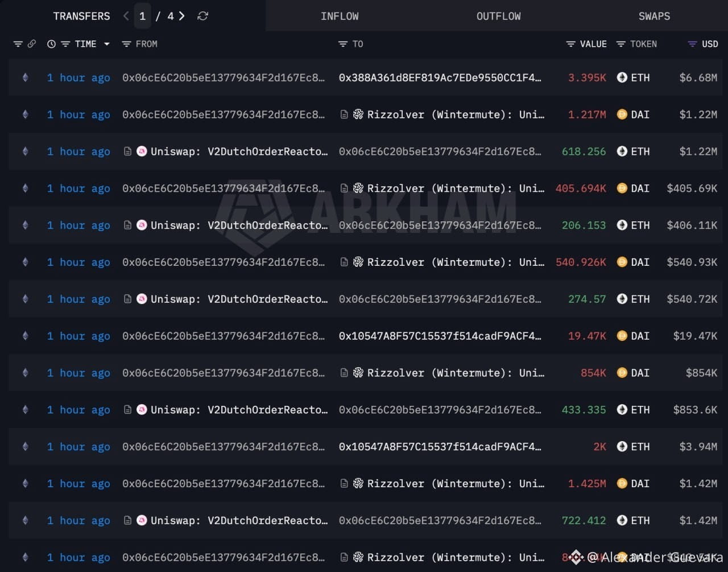Open recipient address 0x388A361d8EF819Ac7EDe9550CC1F4
This screenshot has width=728, height=572.
440,77
